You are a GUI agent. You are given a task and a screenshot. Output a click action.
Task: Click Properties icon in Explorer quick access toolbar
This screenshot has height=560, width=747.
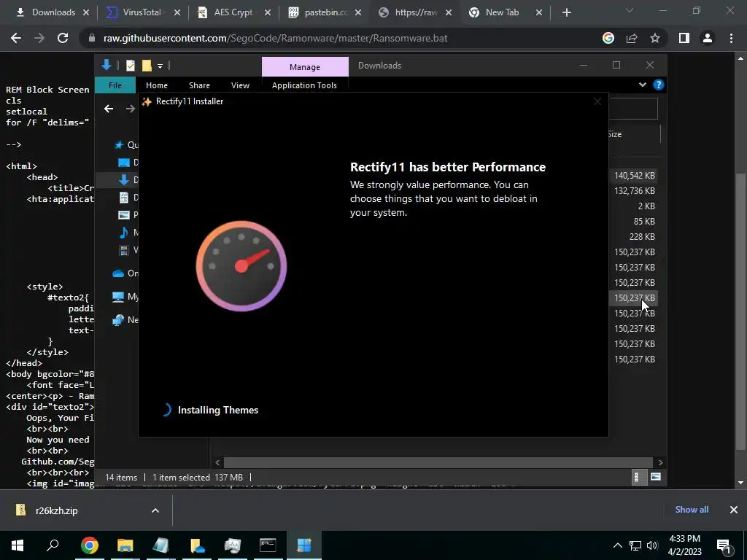click(130, 66)
